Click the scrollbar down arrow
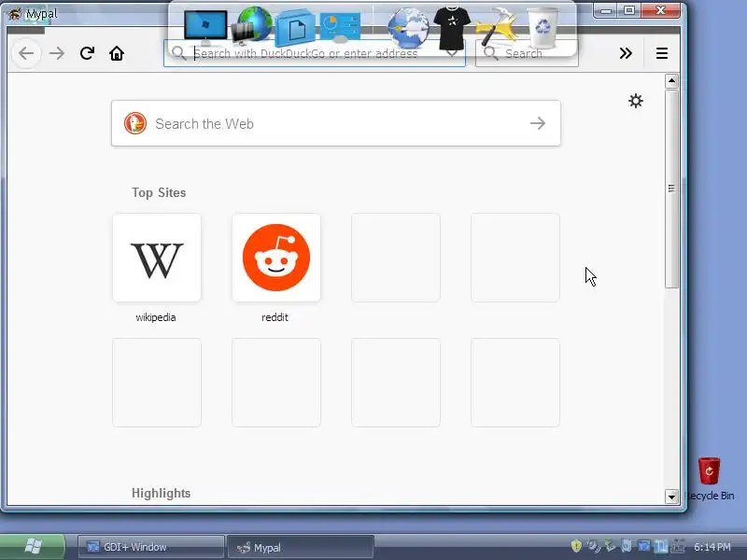Image resolution: width=747 pixels, height=560 pixels. pyautogui.click(x=671, y=497)
